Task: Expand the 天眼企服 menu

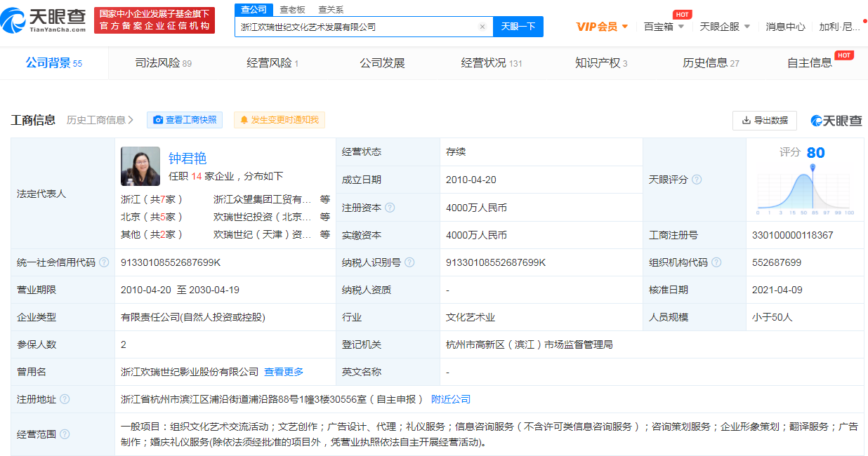Action: (x=725, y=27)
